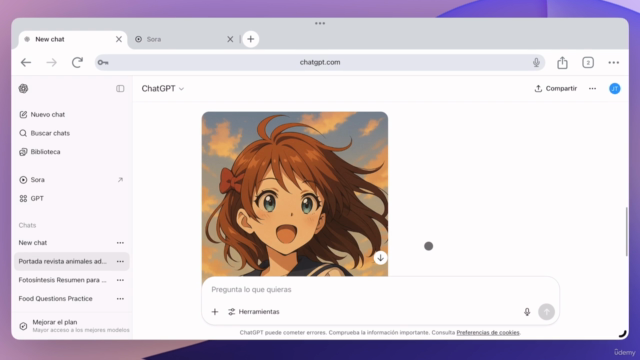
Task: Reload the chatgpt.com page
Action: (77, 62)
